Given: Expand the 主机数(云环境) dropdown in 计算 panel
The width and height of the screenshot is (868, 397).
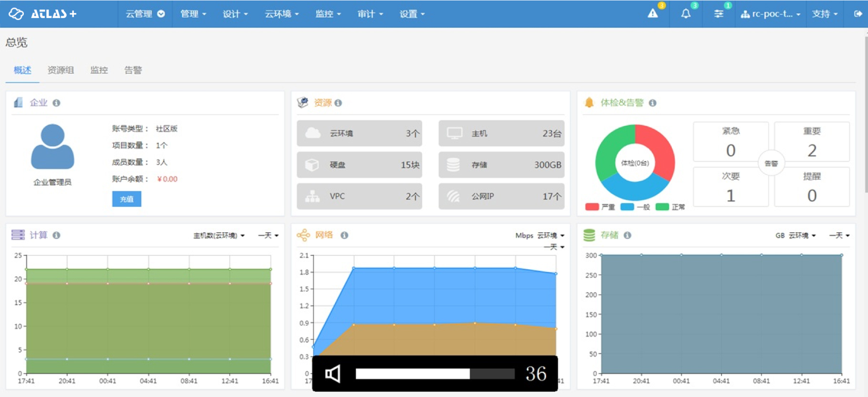Looking at the screenshot, I should 218,235.
